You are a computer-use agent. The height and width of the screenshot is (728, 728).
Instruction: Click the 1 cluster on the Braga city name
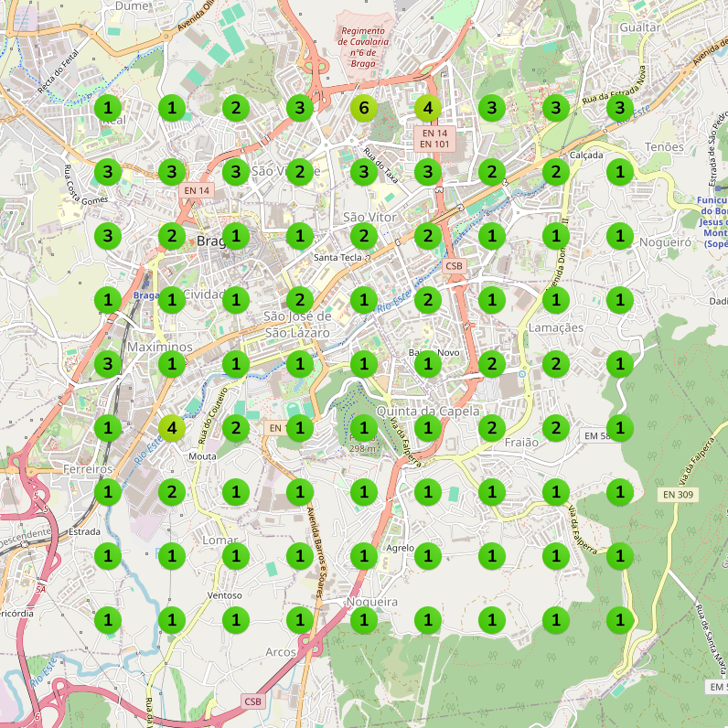pyautogui.click(x=236, y=236)
